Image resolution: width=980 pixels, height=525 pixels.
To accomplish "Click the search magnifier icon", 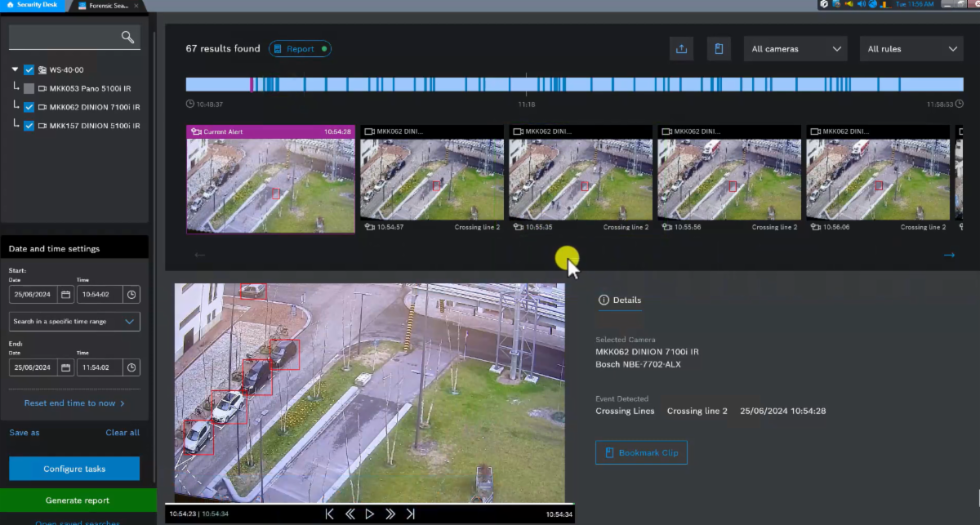I will (x=127, y=37).
